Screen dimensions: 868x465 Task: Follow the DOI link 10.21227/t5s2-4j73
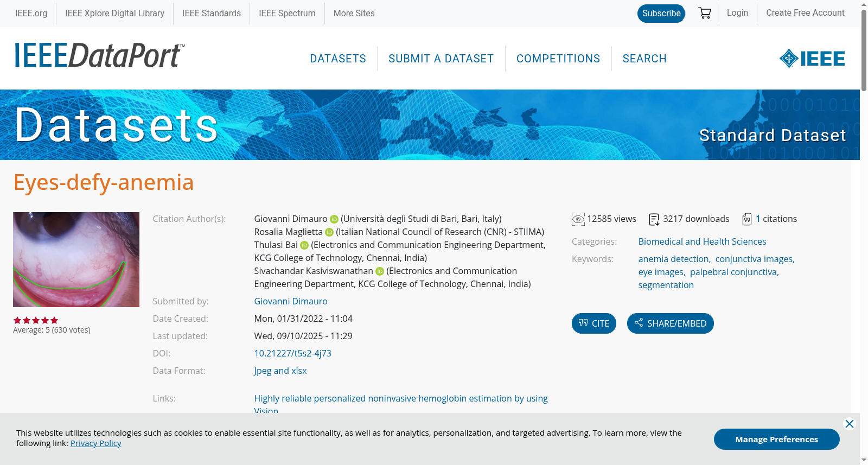coord(293,353)
